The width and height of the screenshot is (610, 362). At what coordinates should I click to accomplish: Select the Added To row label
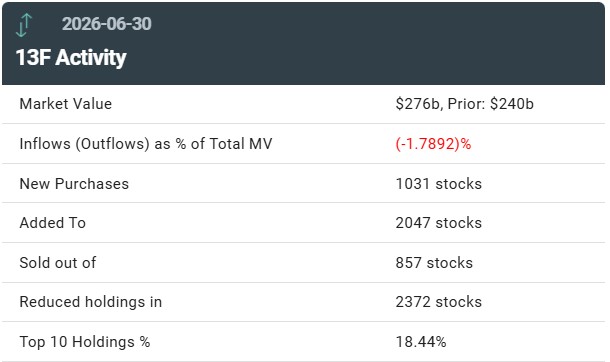point(53,223)
